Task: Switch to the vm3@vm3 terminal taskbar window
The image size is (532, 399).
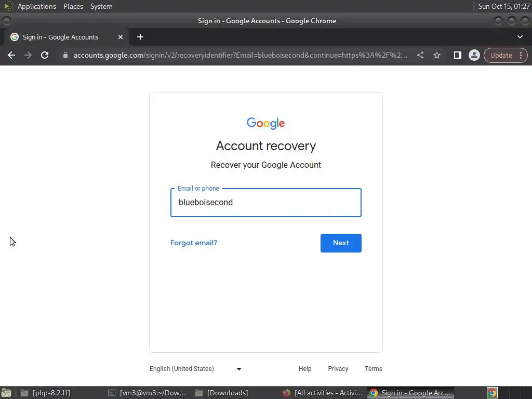Action: point(147,393)
